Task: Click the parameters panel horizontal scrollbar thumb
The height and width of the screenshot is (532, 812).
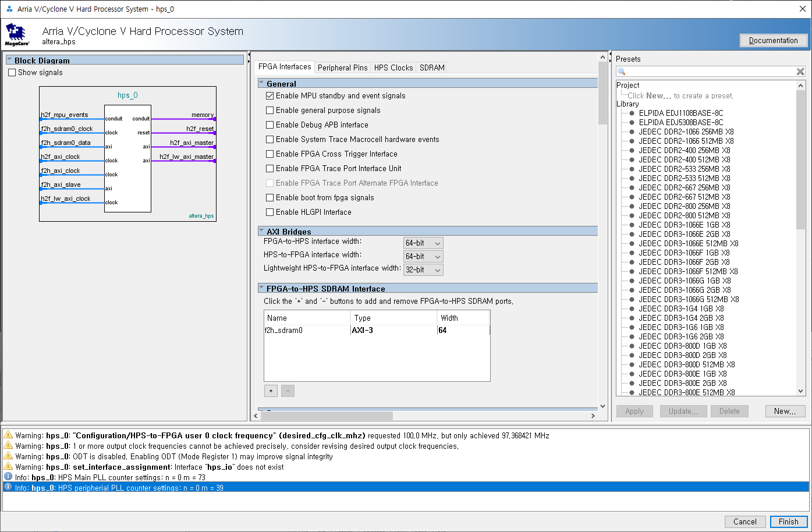Action: [327, 416]
